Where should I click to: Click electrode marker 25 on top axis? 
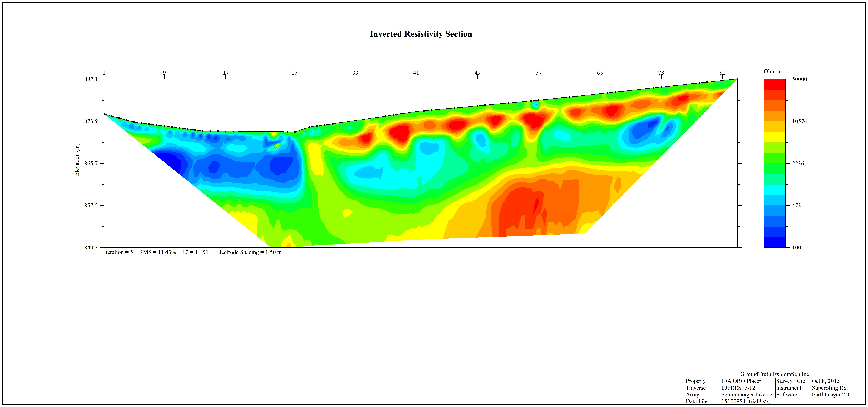click(295, 73)
